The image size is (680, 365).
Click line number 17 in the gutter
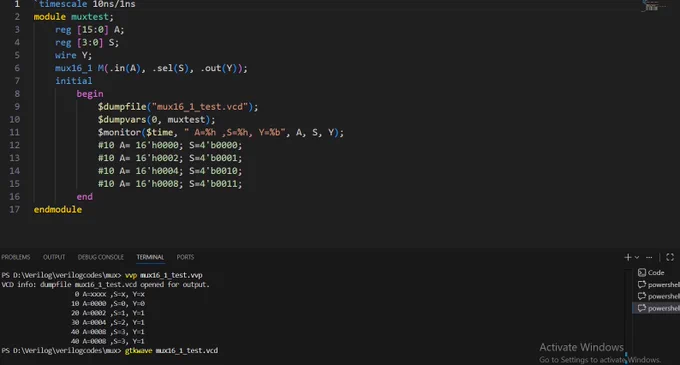(14, 209)
